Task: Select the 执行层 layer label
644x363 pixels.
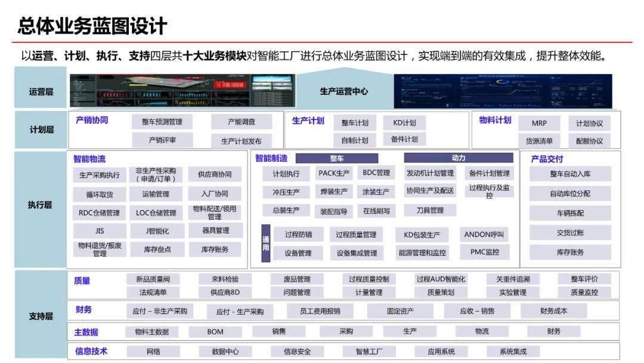Action: coord(41,205)
